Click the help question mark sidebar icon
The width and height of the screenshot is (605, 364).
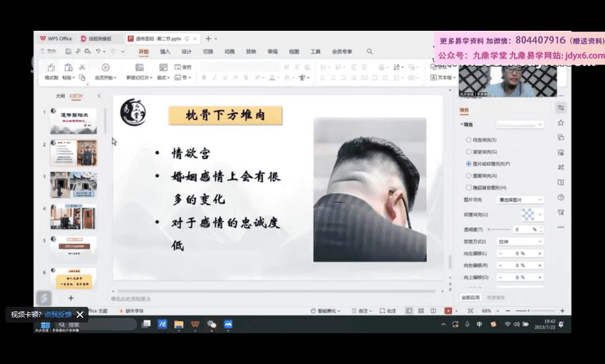[561, 198]
